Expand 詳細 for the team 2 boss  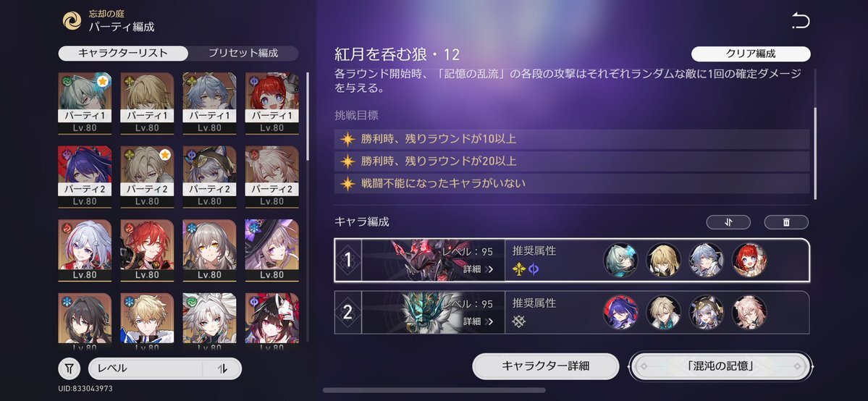click(x=478, y=321)
